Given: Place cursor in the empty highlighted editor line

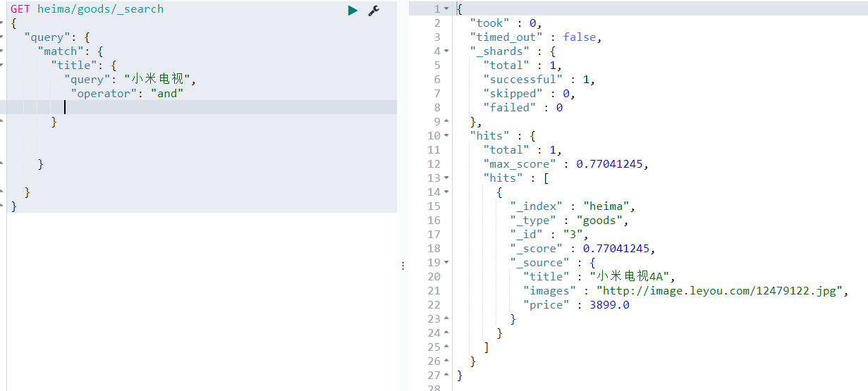Looking at the screenshot, I should click(202, 107).
